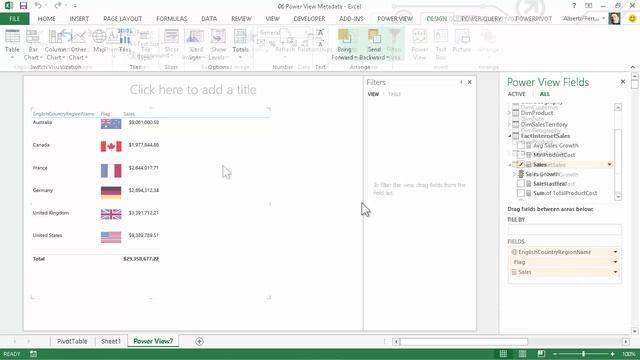Click the field list scrollbar down arrow
This screenshot has height=360, width=640.
(618, 197)
